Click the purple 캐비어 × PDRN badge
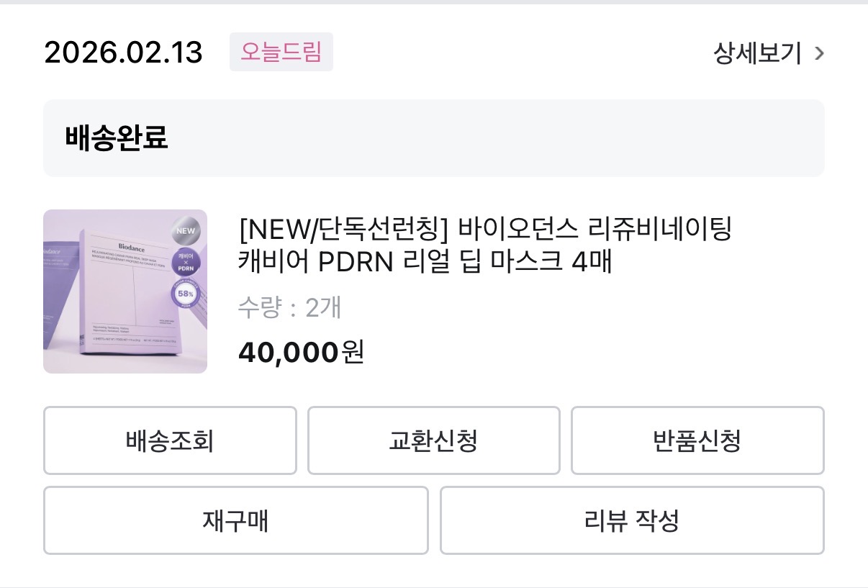 (185, 263)
